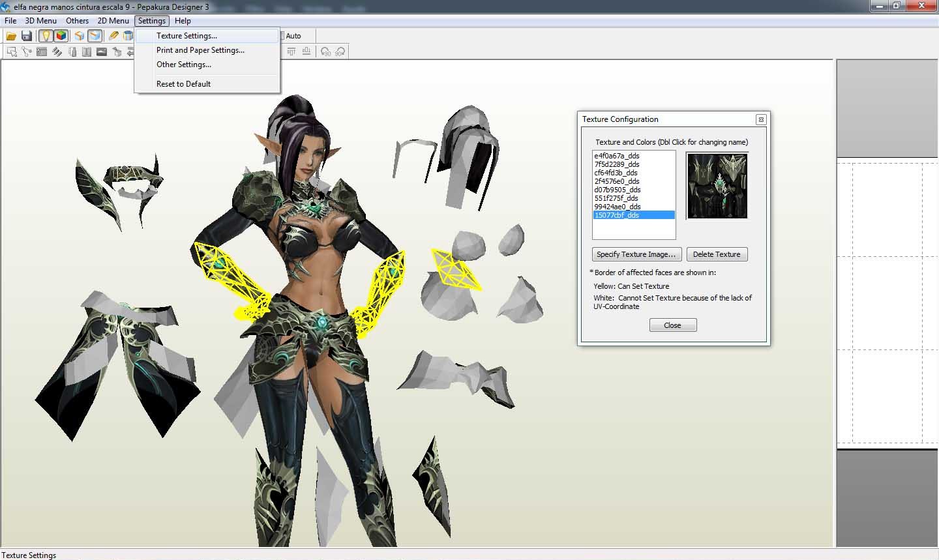Select texture e4f0a67a_dds in list
The height and width of the screenshot is (560, 939).
(x=633, y=156)
